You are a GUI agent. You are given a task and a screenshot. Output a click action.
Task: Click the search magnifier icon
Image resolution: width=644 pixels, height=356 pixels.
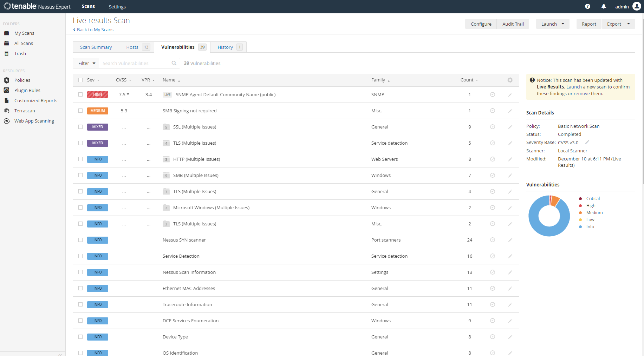(x=174, y=63)
